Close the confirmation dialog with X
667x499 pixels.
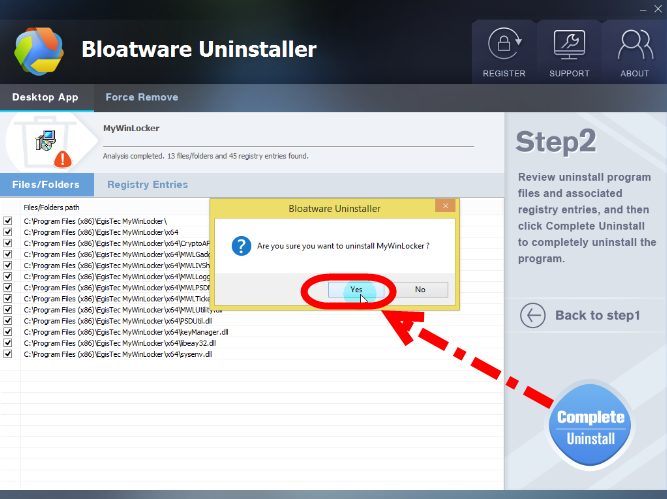pos(445,206)
